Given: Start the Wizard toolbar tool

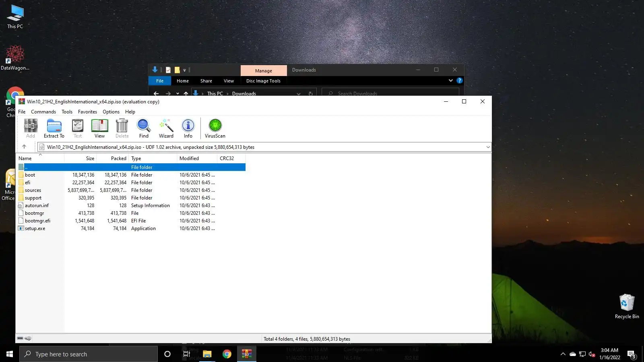Looking at the screenshot, I should coord(166,129).
